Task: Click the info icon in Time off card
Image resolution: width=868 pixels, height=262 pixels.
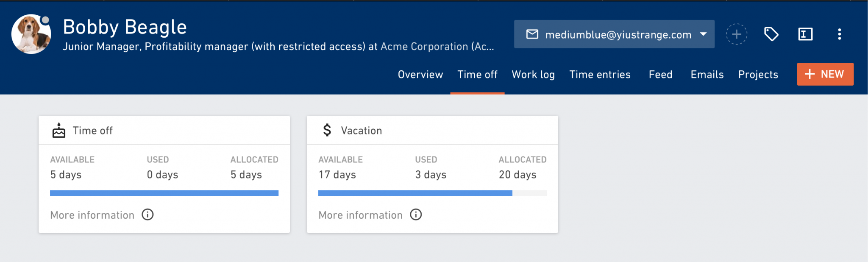Action: point(147,215)
